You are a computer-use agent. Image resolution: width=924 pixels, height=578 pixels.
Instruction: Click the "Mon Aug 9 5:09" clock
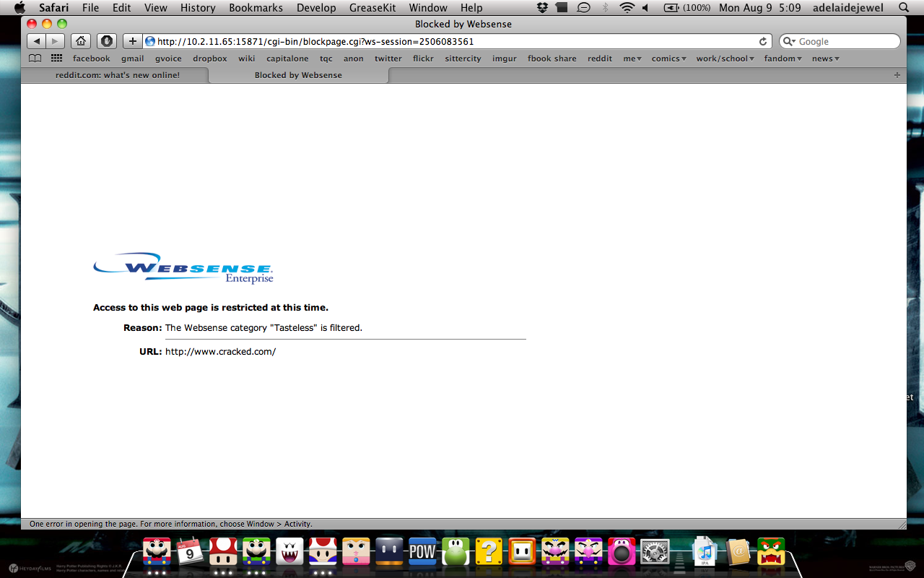[x=760, y=7]
